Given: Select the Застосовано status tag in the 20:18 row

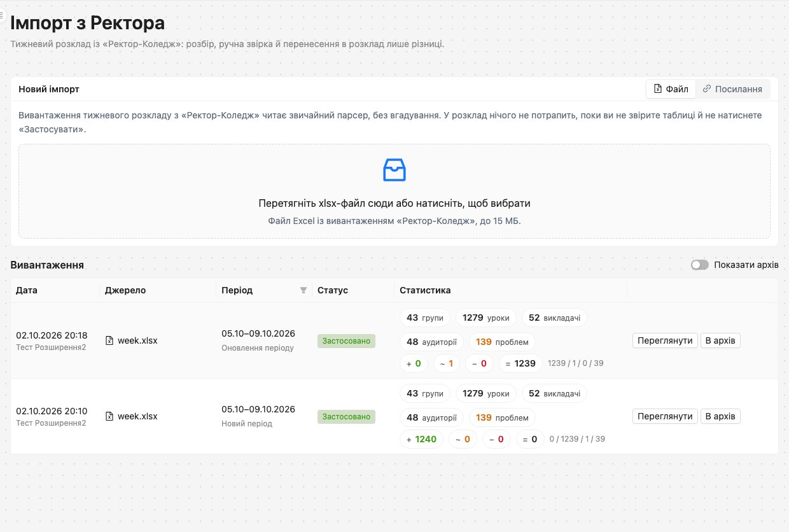Looking at the screenshot, I should [347, 341].
